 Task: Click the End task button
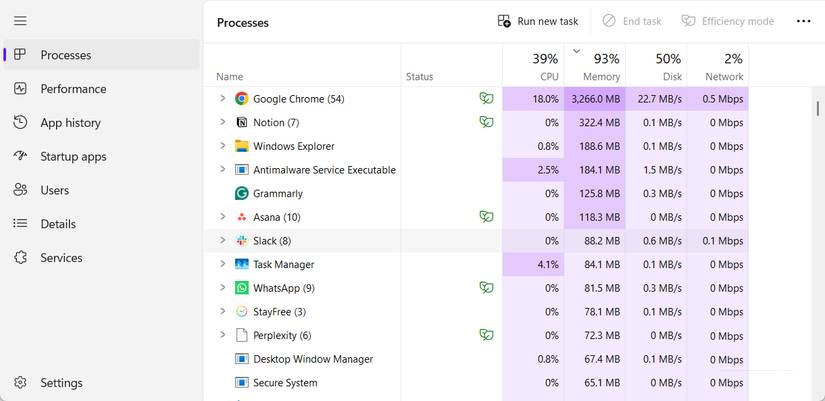(x=632, y=21)
